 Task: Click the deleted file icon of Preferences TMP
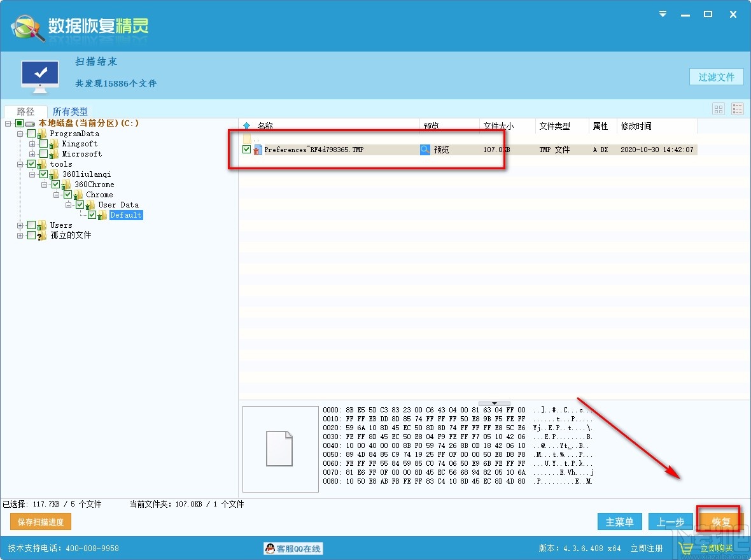(x=257, y=150)
